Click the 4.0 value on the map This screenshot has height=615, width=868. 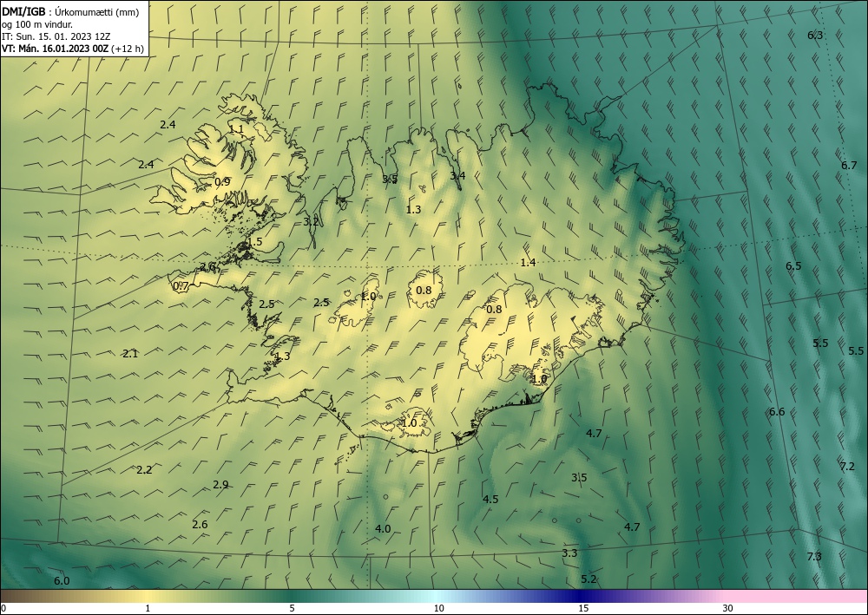click(383, 529)
